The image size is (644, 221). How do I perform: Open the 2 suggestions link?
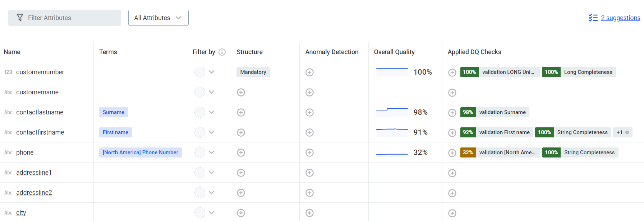620,18
